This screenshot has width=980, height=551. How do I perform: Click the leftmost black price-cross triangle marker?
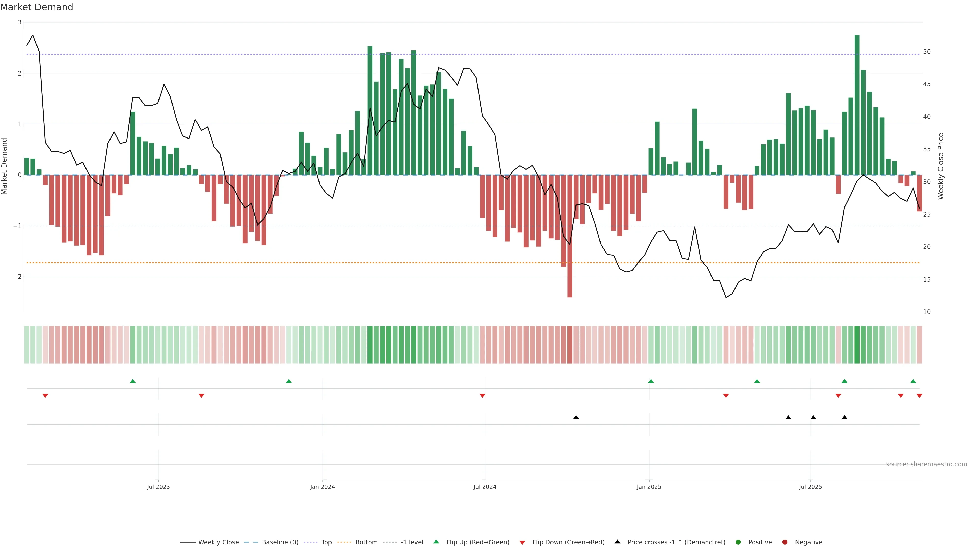click(576, 418)
